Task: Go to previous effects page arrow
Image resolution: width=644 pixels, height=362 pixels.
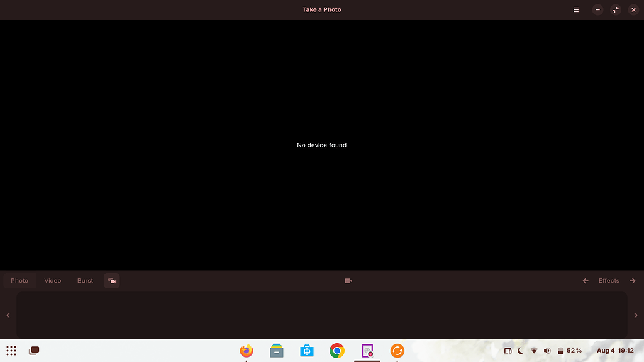Action: point(586,281)
